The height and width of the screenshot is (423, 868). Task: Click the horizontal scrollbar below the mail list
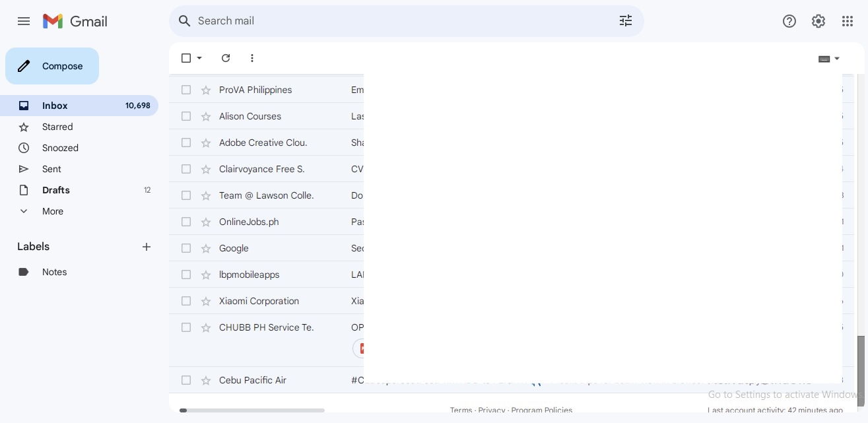click(252, 410)
